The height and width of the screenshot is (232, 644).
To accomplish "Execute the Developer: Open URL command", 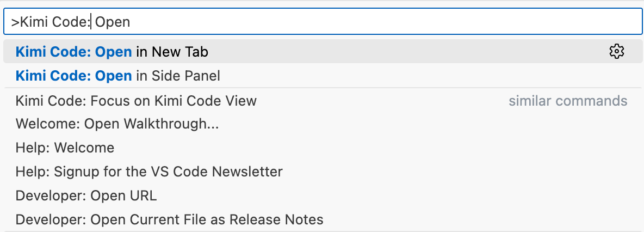I will (86, 196).
